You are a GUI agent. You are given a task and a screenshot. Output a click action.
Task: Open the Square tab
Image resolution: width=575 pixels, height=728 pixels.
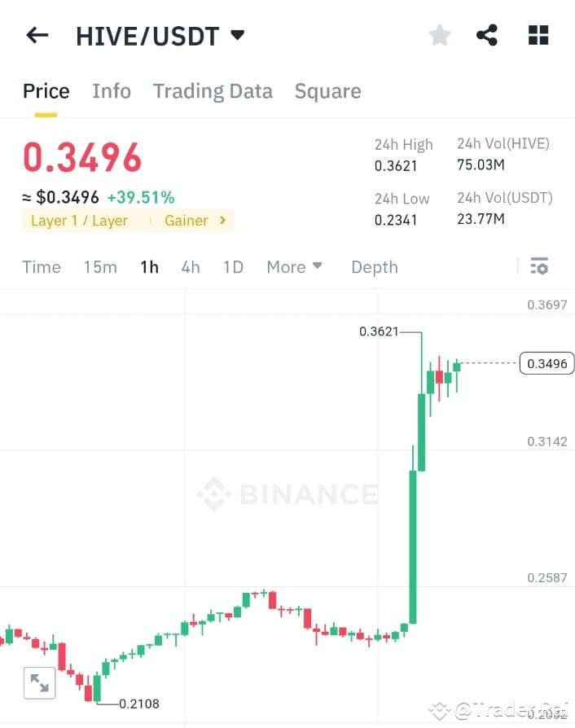click(x=327, y=90)
